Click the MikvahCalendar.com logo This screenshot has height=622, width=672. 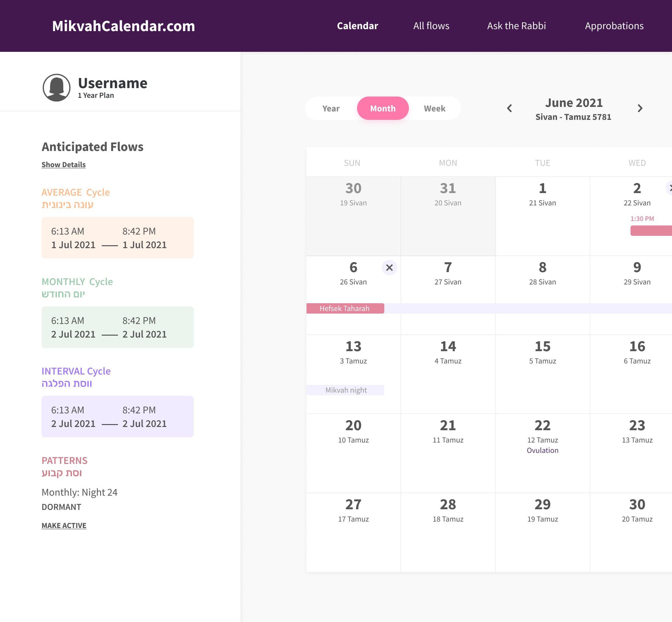click(123, 26)
